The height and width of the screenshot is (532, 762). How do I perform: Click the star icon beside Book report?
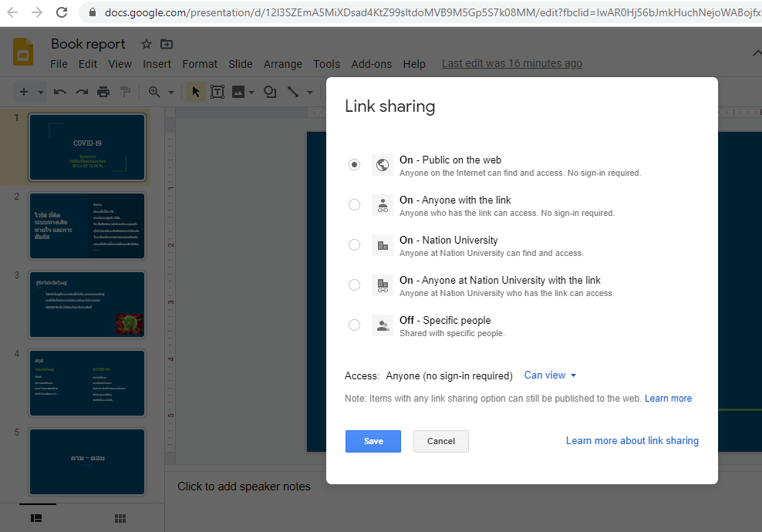click(x=147, y=44)
